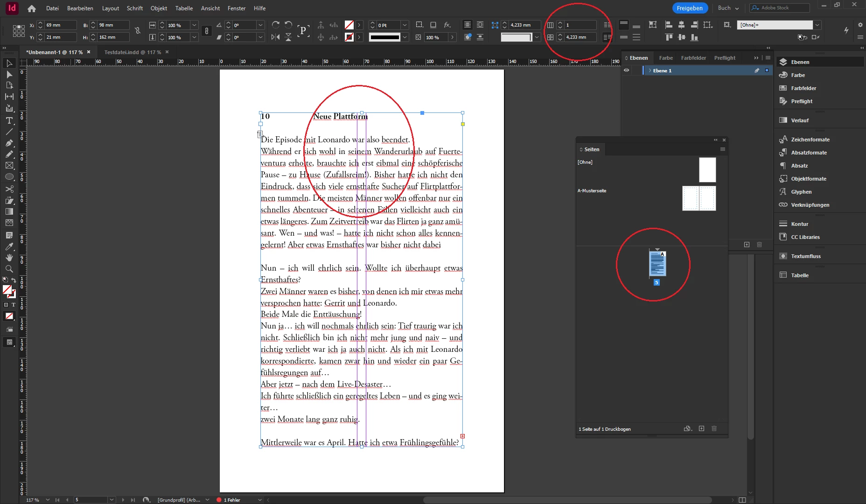Select the Eyedropper tool
This screenshot has height=504, width=866.
pos(9,246)
